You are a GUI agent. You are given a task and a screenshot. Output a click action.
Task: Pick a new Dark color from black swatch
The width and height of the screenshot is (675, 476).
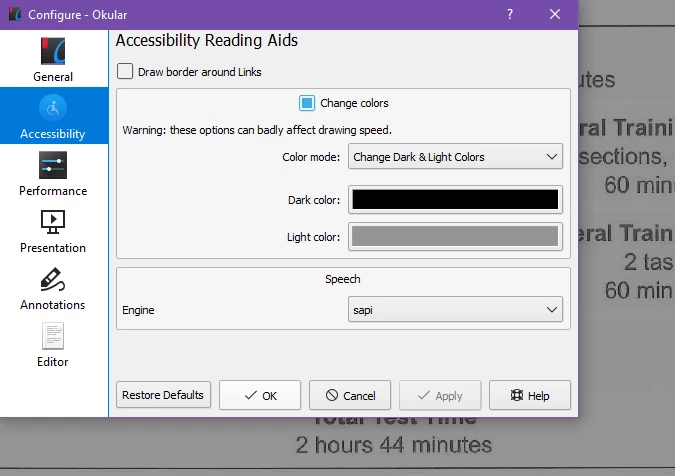[x=455, y=199]
